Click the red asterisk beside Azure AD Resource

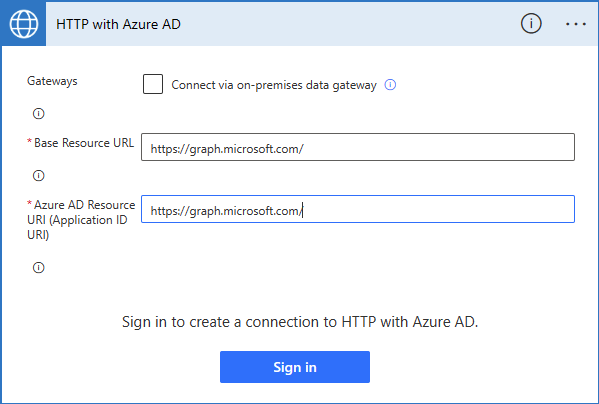pos(29,203)
